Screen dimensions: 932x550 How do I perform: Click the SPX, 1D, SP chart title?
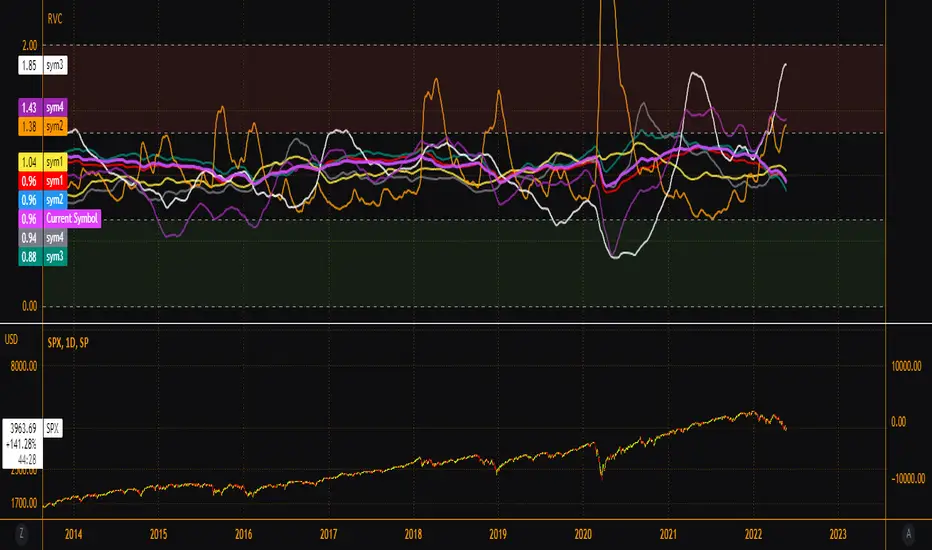(x=68, y=342)
